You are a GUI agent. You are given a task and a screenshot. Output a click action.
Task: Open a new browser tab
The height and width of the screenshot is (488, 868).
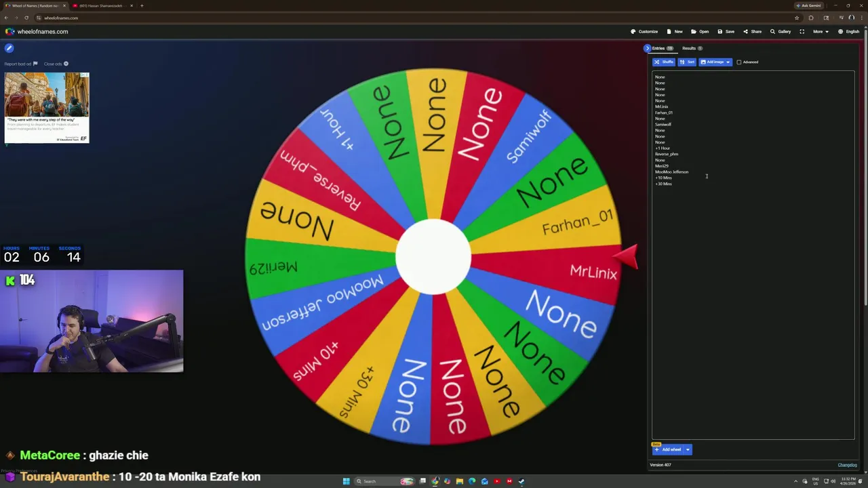pos(142,5)
